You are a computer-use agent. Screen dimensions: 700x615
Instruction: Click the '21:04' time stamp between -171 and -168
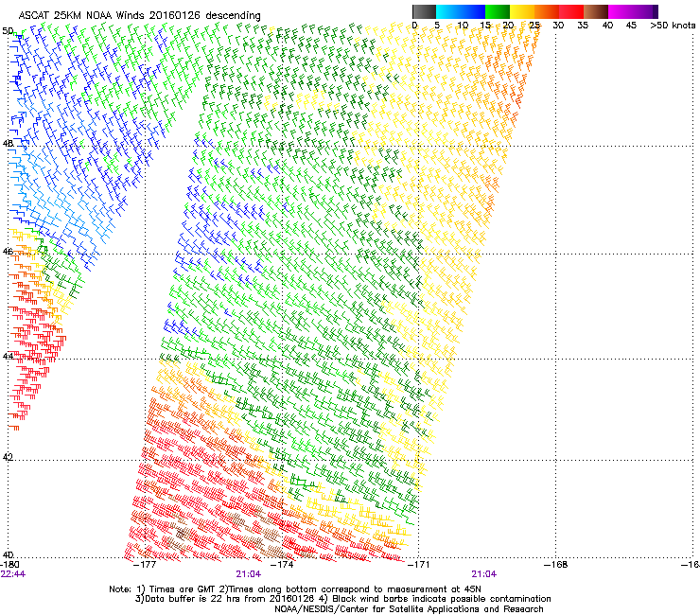[x=484, y=574]
